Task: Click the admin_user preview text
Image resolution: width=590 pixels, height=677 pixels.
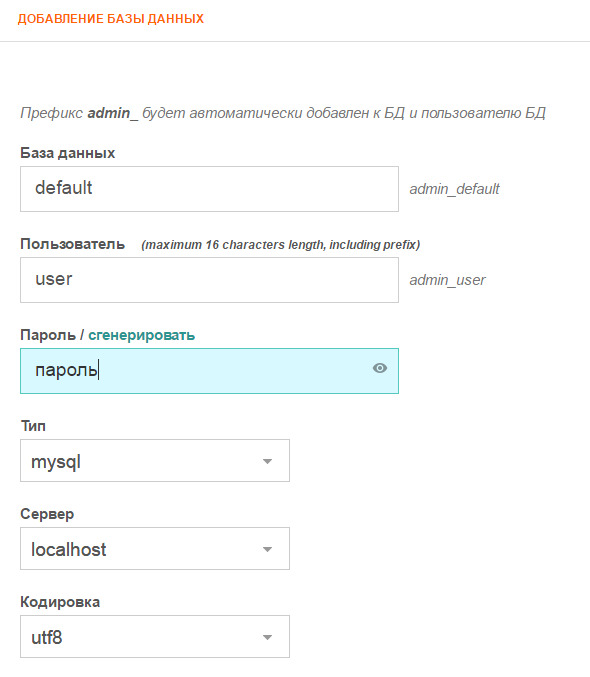Action: 447,280
